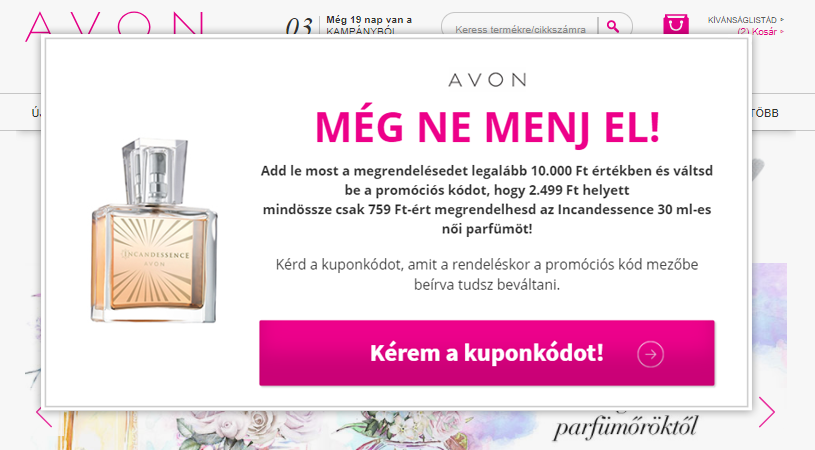Click the magnifier search icon
The height and width of the screenshot is (450, 815).
pos(613,27)
